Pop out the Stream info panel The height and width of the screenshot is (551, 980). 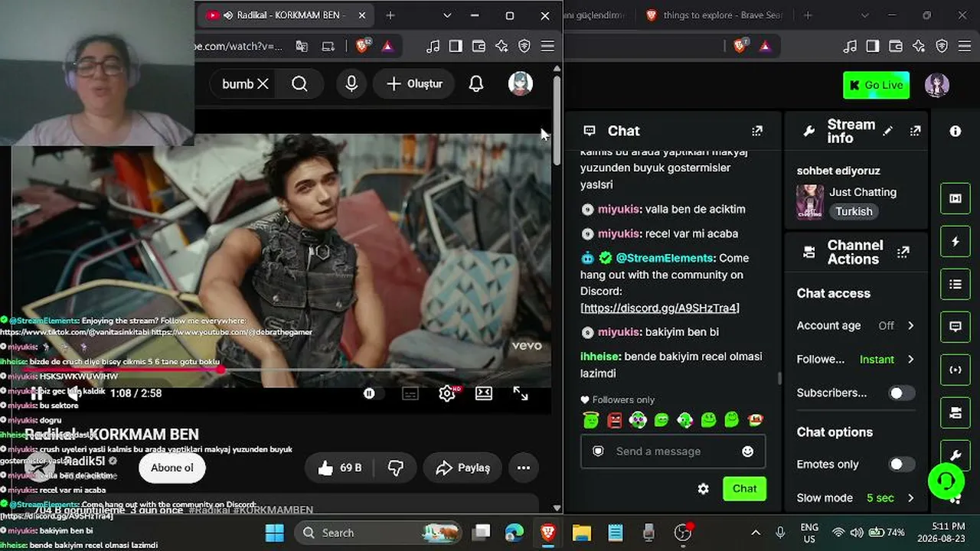pos(915,131)
